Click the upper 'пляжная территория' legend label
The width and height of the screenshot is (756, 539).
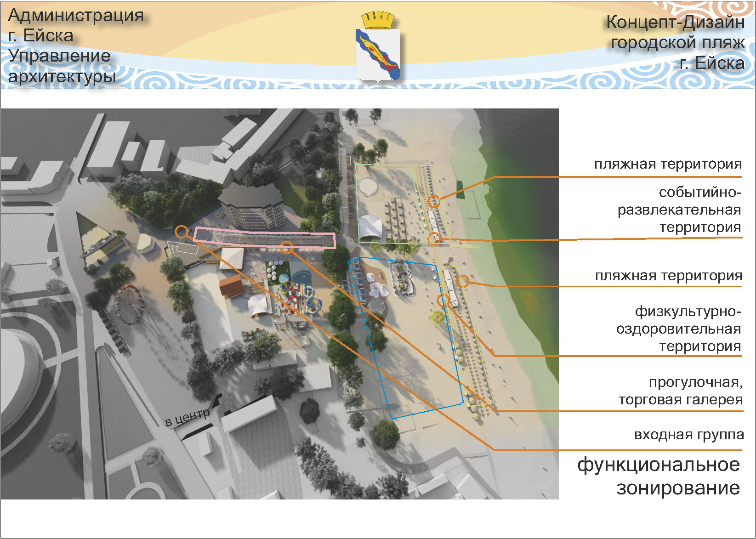(x=668, y=164)
